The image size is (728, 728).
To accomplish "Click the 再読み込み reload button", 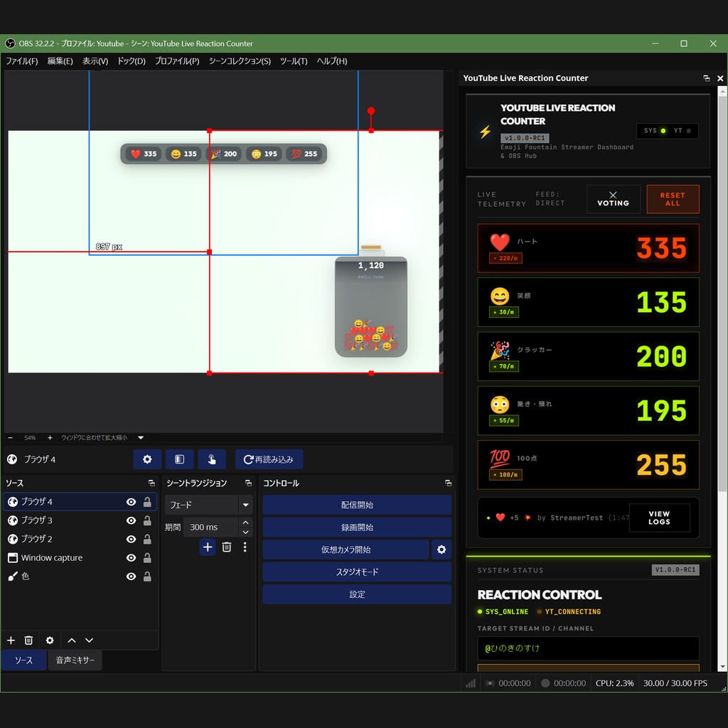I will pyautogui.click(x=269, y=459).
